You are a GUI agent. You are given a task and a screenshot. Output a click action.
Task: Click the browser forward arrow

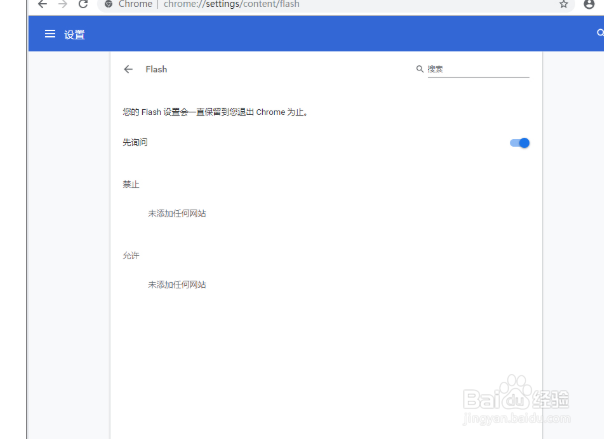click(63, 4)
